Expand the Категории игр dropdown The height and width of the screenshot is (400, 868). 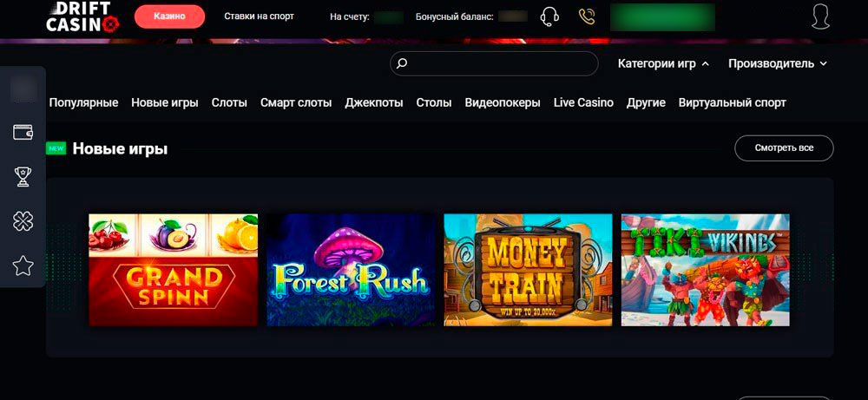tap(663, 63)
